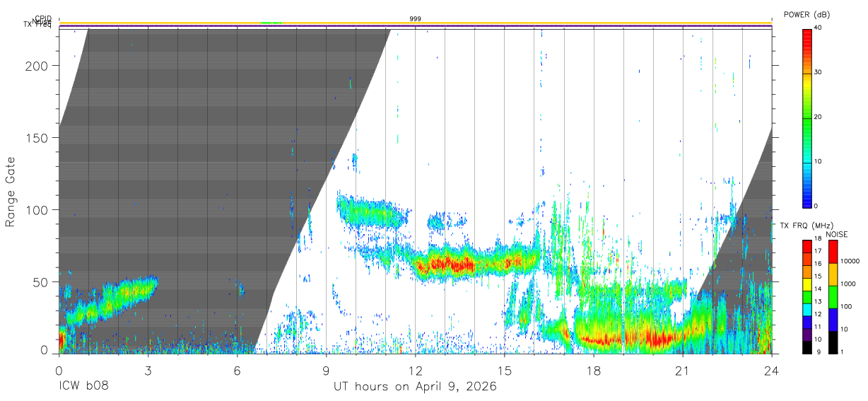
Task: Click the '10000' label on the NOISE scale
Action: click(x=850, y=262)
